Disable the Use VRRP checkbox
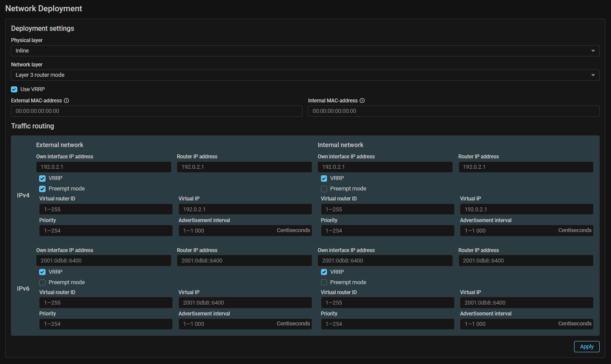The width and height of the screenshot is (611, 364). [x=14, y=89]
